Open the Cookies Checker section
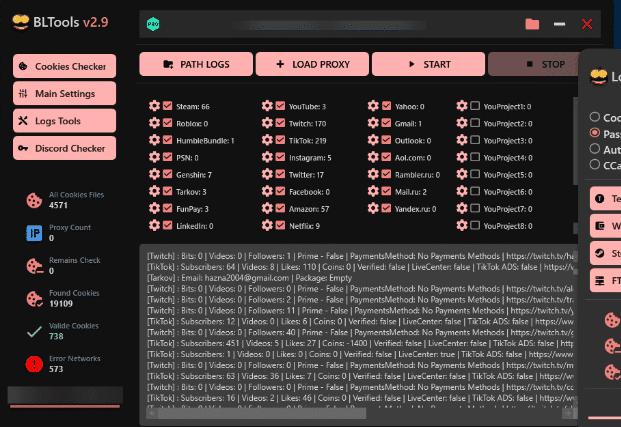This screenshot has width=621, height=427. click(x=65, y=66)
